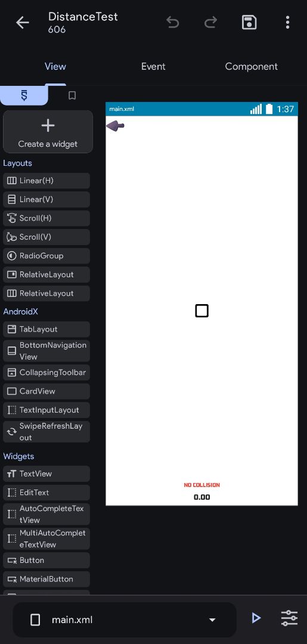Select the bookmark palette tab icon
The height and width of the screenshot is (644, 307).
(72, 95)
